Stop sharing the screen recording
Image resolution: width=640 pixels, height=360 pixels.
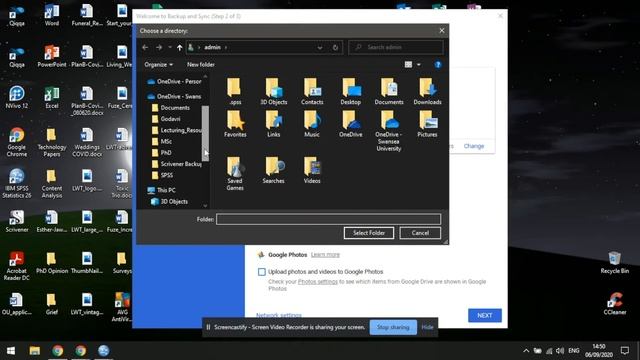coord(393,327)
